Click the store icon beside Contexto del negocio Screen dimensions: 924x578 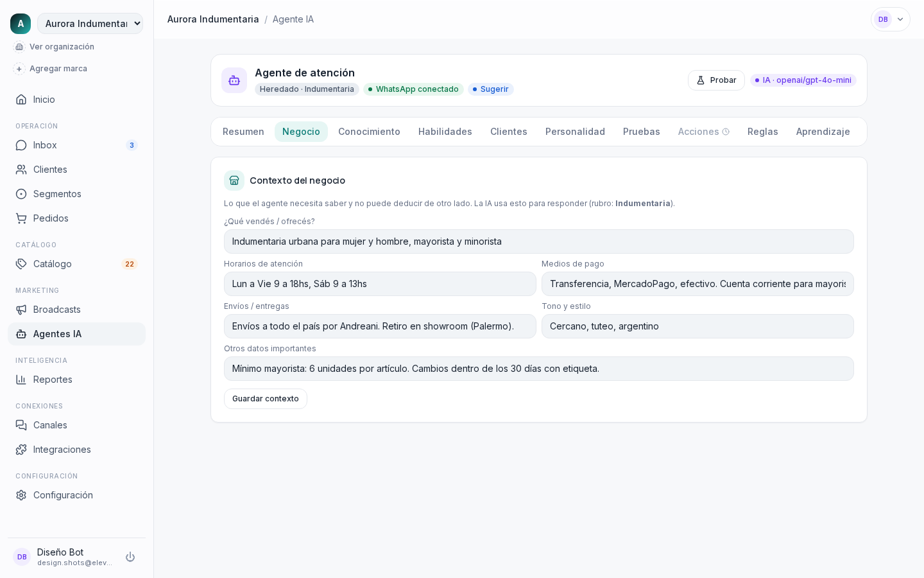234,180
